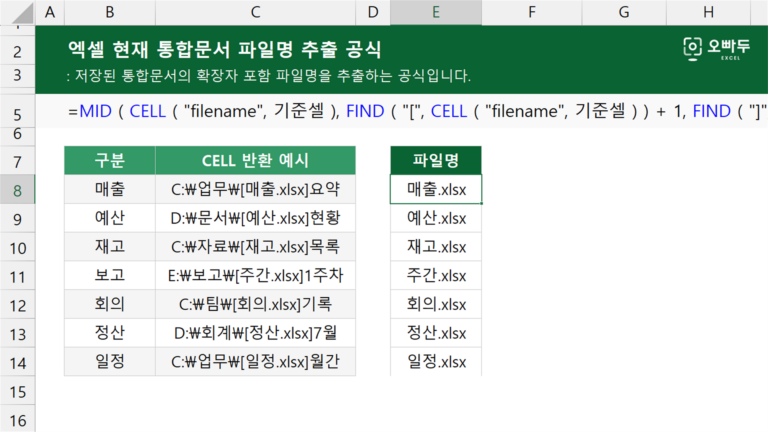Select column H header
Screen dimensions: 768x432
coord(708,12)
